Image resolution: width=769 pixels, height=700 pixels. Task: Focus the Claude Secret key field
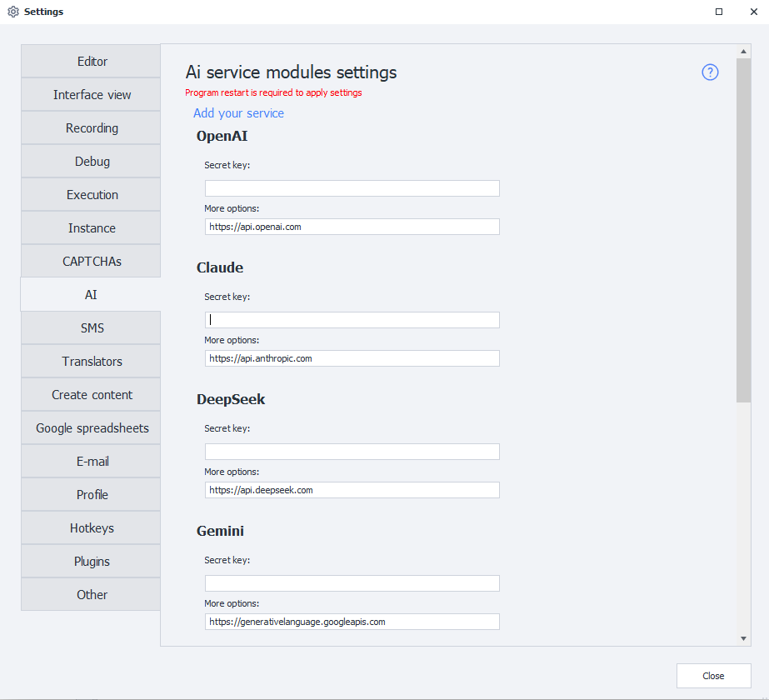352,320
